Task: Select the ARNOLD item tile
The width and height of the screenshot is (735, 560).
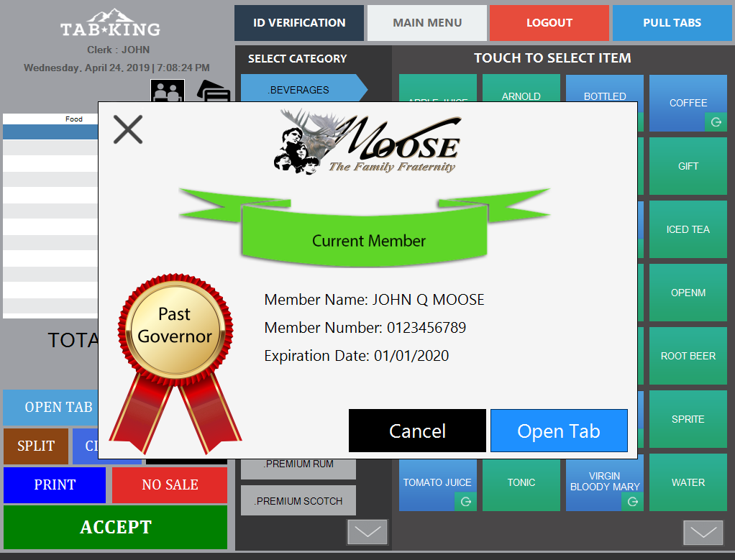Action: [521, 88]
